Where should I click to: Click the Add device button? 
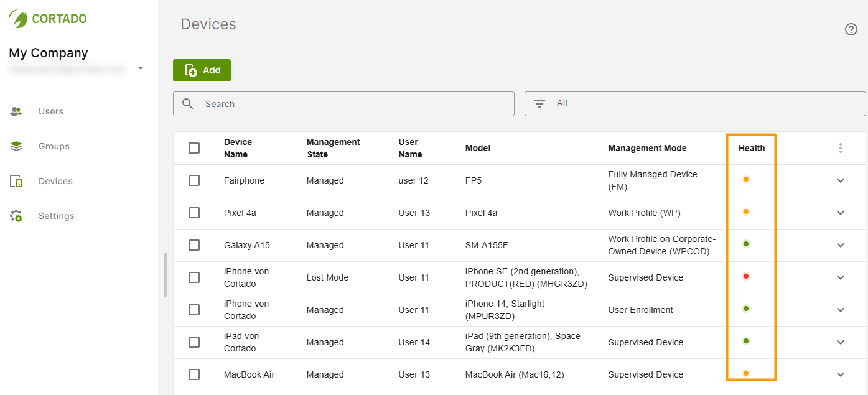pos(202,70)
